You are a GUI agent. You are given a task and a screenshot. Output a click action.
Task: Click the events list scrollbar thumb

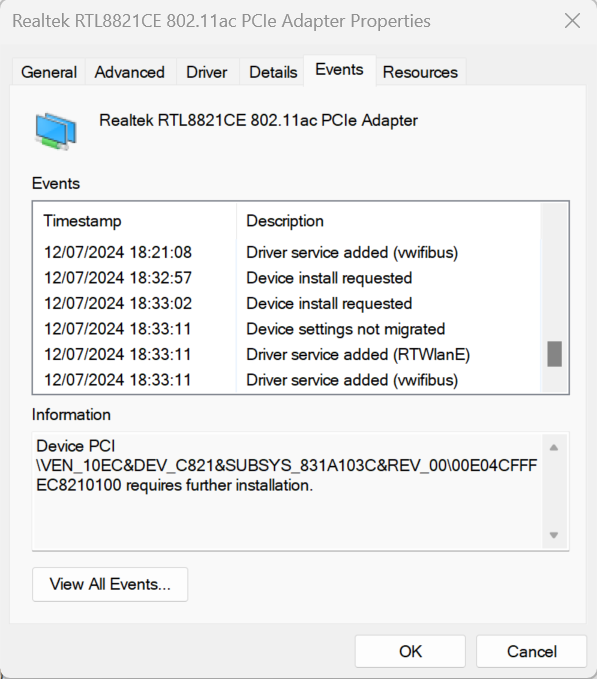[x=555, y=354]
